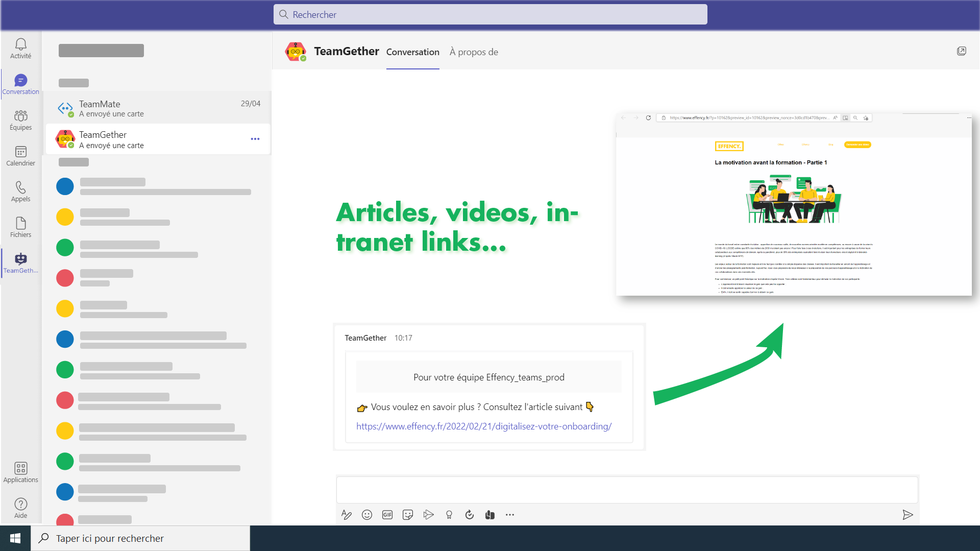Open the Activité notifications bell

pos(20,49)
